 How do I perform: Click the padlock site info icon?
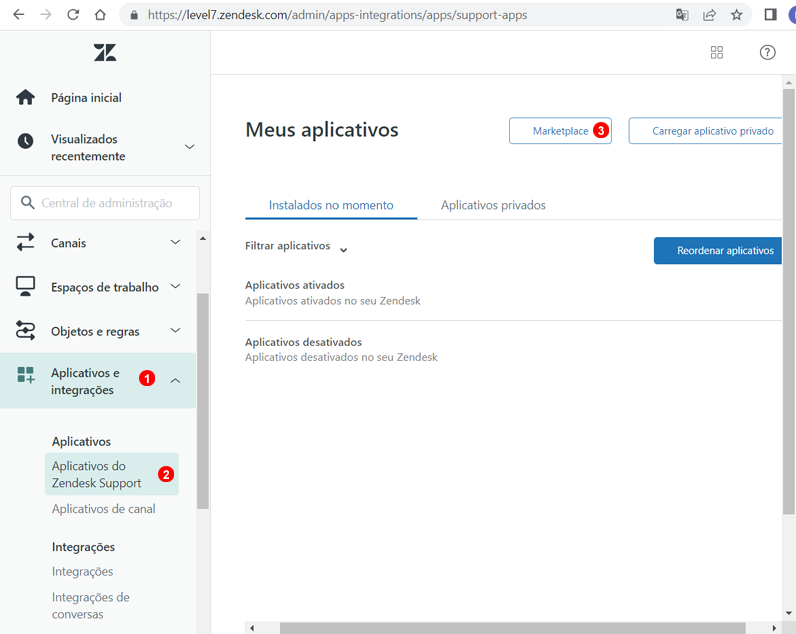click(134, 15)
